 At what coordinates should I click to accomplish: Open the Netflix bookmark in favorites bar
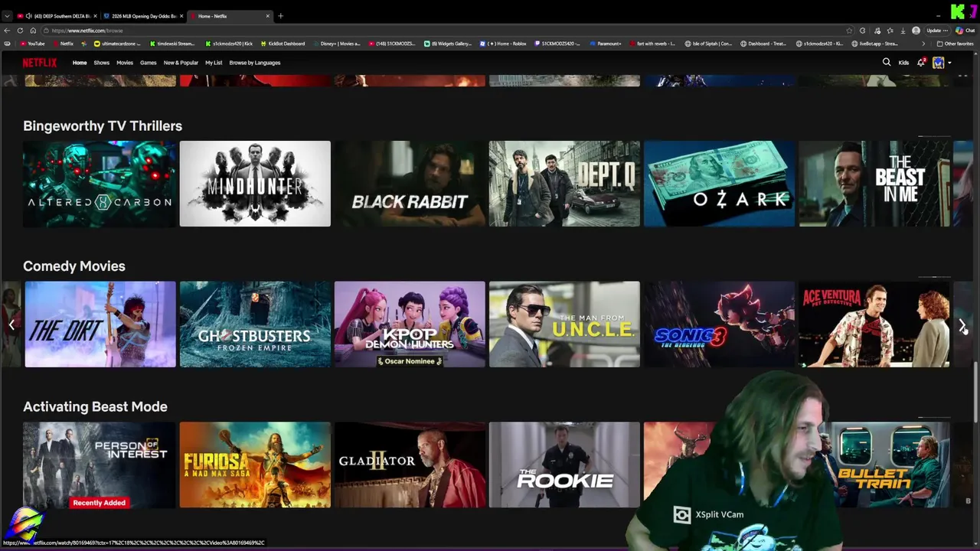pos(63,44)
